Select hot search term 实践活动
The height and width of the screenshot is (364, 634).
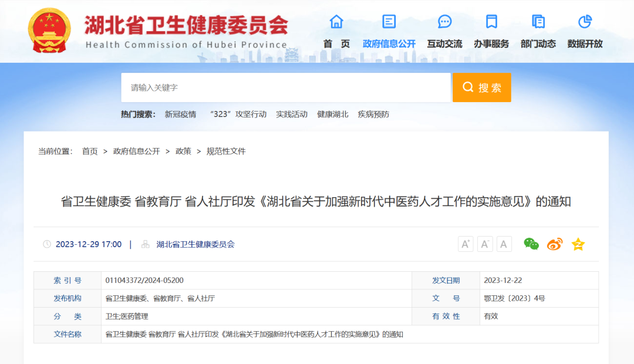coord(292,114)
